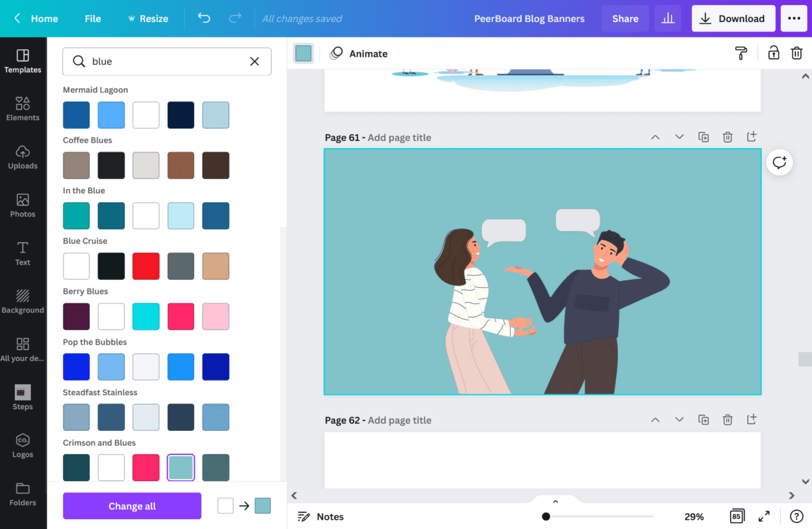Move Page 61 down

pos(679,137)
